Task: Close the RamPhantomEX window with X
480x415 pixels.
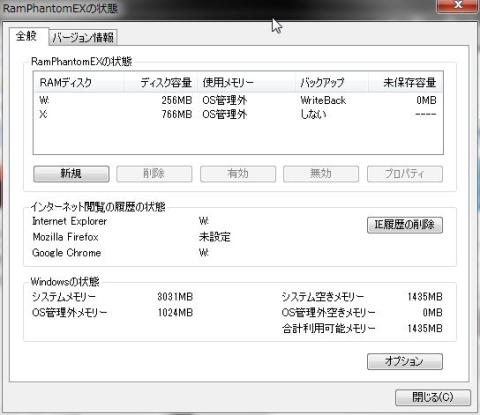Action: (x=458, y=5)
